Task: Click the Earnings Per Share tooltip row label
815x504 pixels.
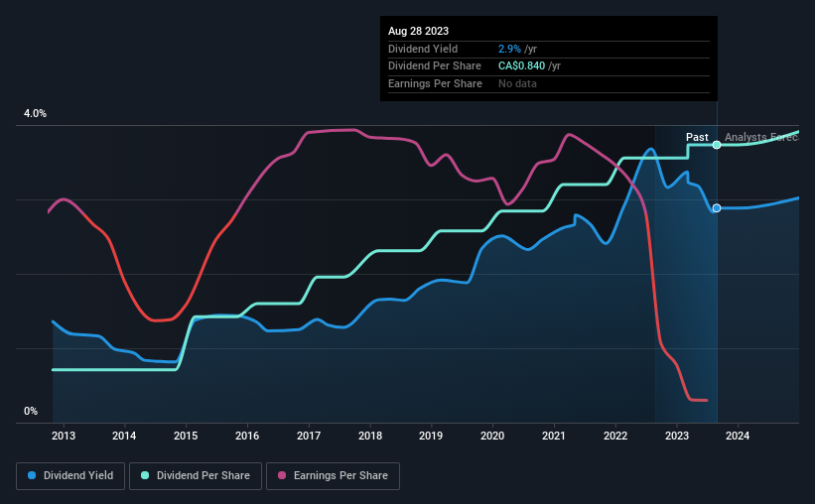Action: pos(435,83)
